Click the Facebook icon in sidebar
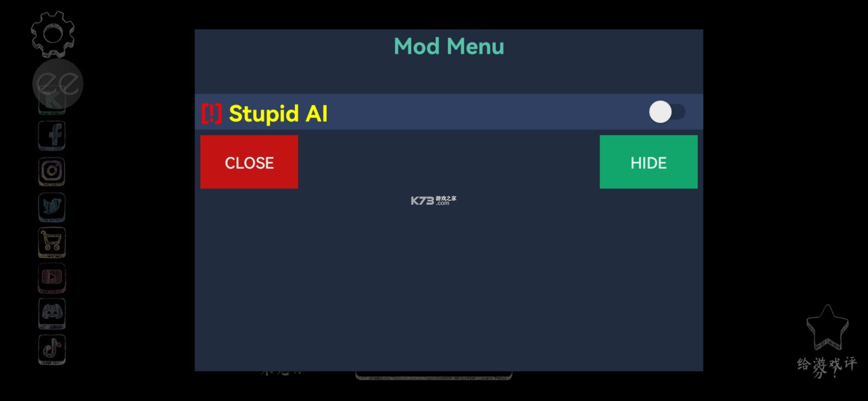The width and height of the screenshot is (868, 401). coord(53,134)
